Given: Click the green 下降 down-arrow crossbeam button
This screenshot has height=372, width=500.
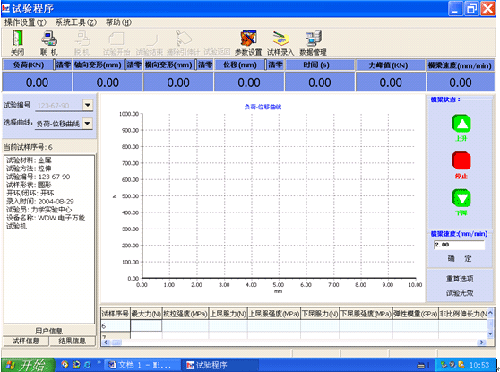Looking at the screenshot, I should coord(461,198).
